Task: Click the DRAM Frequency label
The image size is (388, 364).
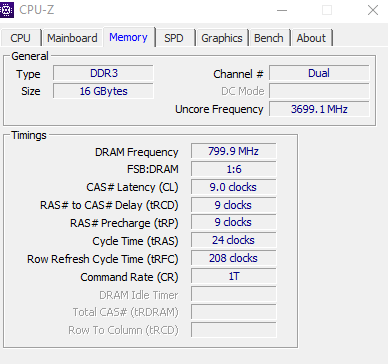Action: pyautogui.click(x=137, y=152)
